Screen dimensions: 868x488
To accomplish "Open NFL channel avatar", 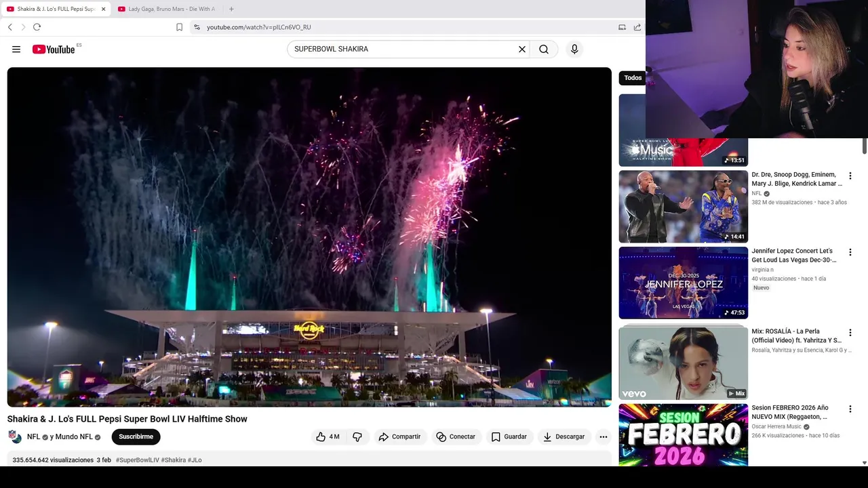I will point(14,437).
